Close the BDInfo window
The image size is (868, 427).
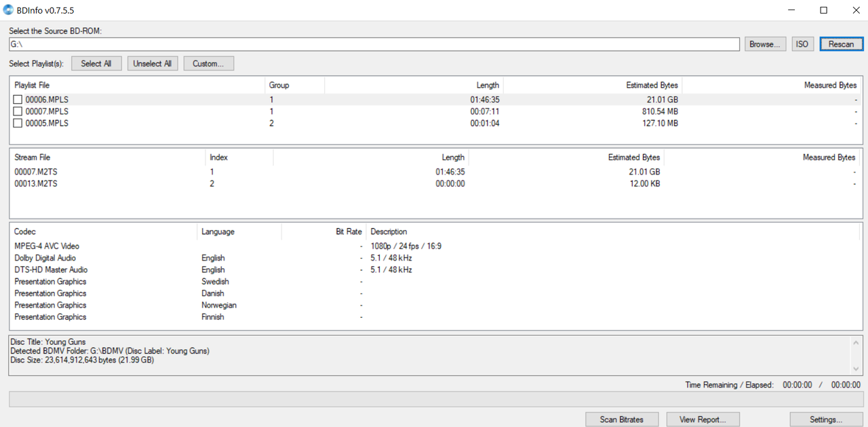click(x=854, y=10)
